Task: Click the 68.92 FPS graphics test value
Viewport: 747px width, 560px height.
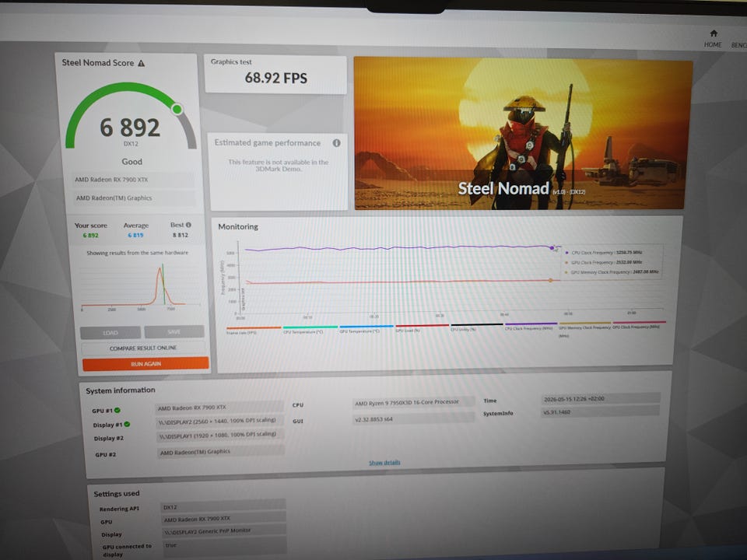Action: [275, 78]
